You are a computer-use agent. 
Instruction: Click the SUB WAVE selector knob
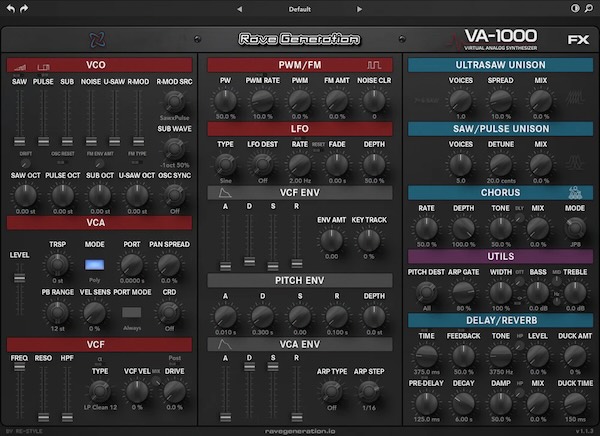tap(174, 149)
